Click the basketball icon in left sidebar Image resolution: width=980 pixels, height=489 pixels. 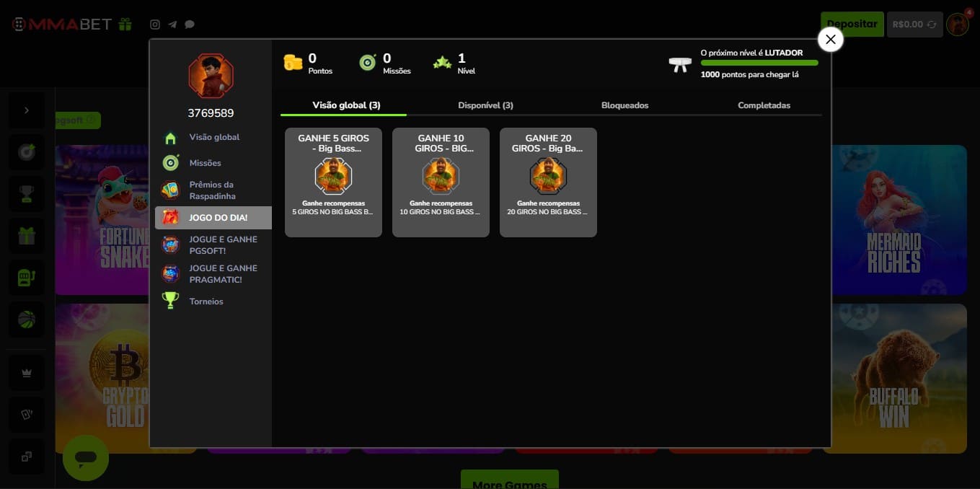tap(27, 320)
